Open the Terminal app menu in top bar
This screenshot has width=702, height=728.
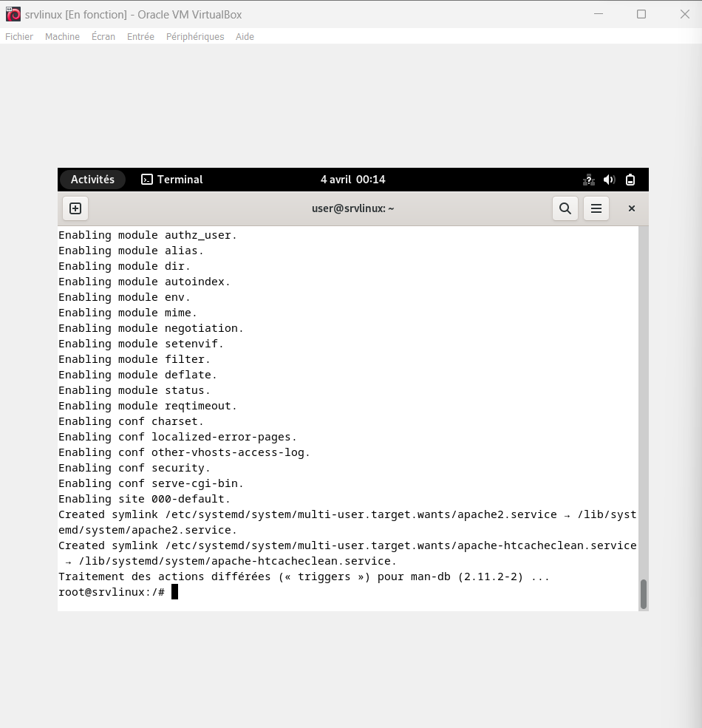click(x=172, y=180)
